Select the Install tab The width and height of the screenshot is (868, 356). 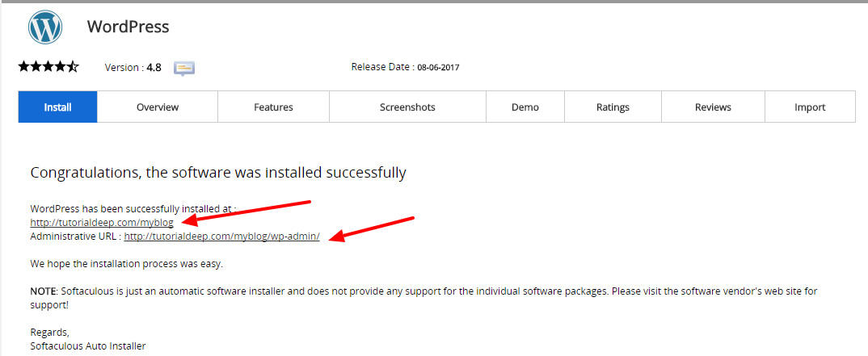[57, 107]
